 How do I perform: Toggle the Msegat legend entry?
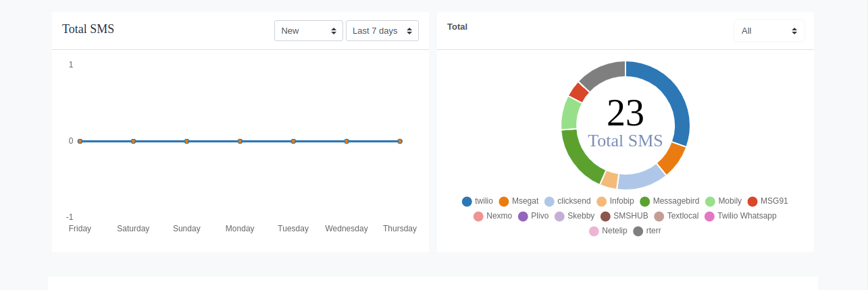(x=524, y=201)
